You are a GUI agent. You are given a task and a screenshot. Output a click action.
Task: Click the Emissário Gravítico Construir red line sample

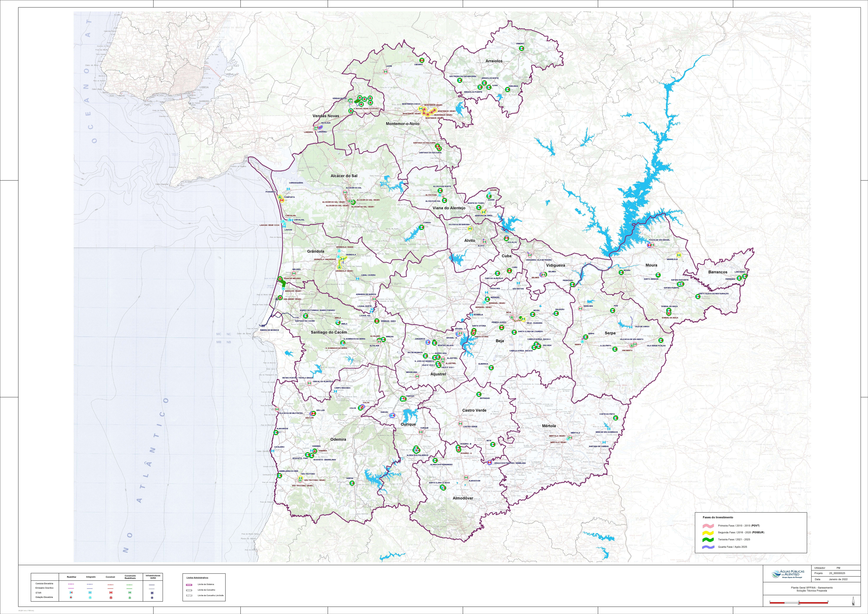tap(110, 589)
